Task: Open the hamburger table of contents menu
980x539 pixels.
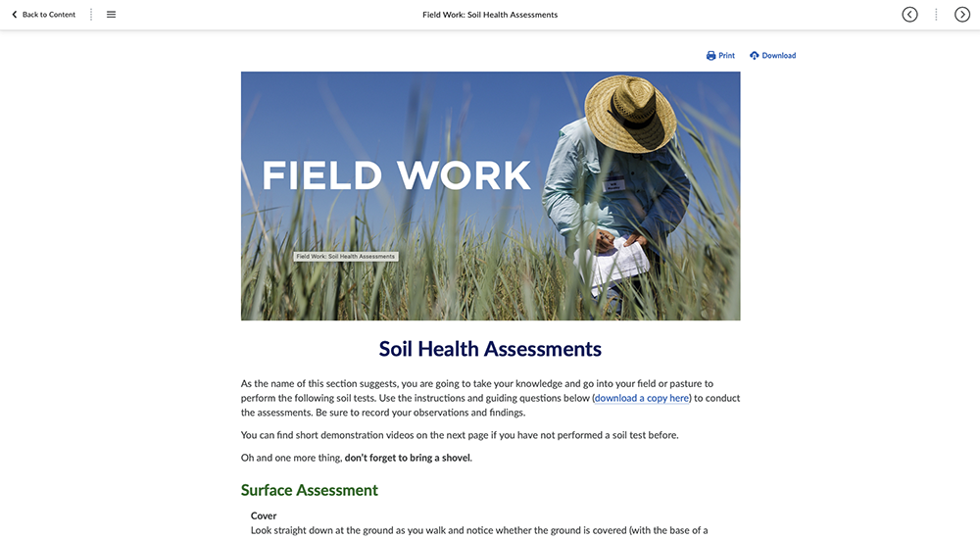Action: coord(111,15)
